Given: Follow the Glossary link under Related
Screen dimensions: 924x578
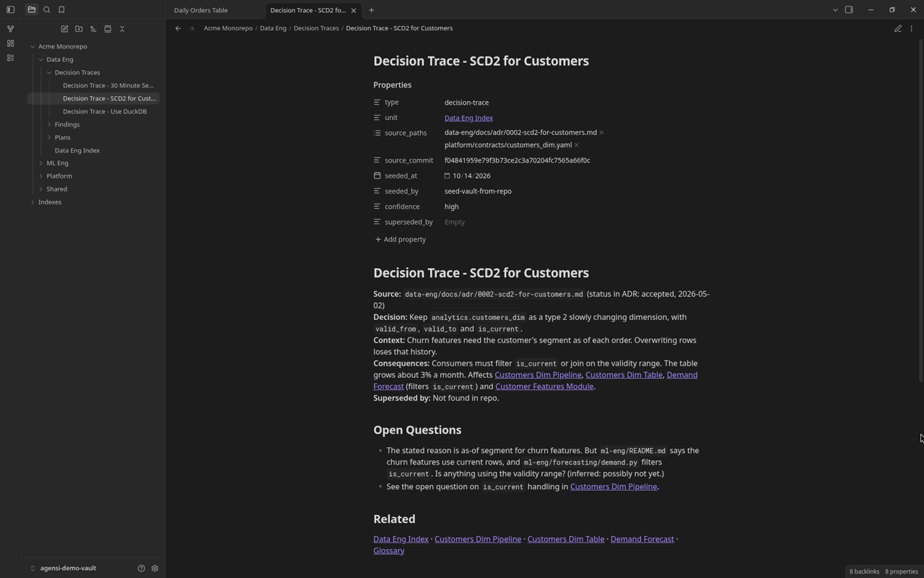Looking at the screenshot, I should click(x=388, y=551).
